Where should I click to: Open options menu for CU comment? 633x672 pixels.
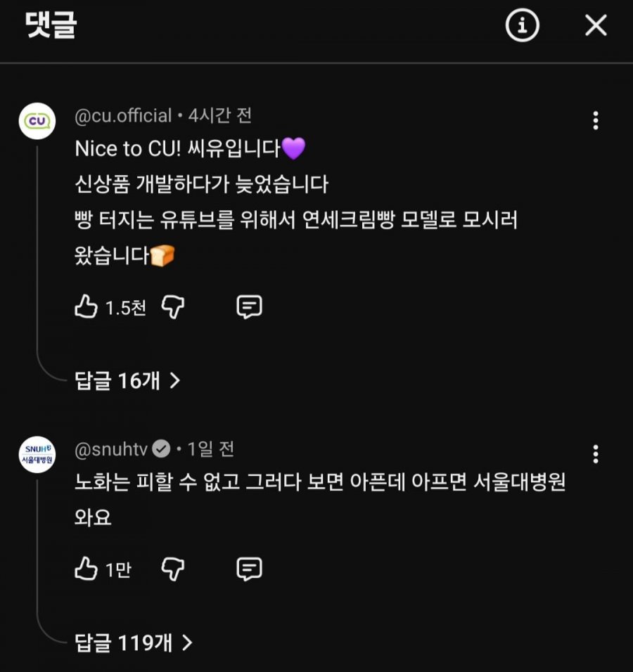(x=596, y=121)
